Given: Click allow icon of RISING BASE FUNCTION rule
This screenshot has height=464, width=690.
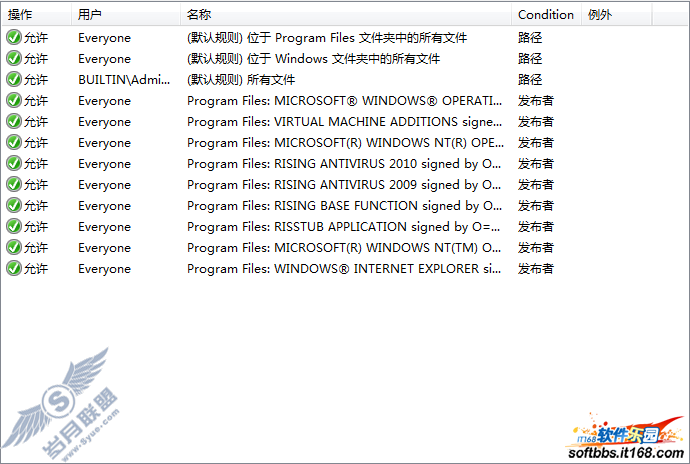Looking at the screenshot, I should coord(14,206).
